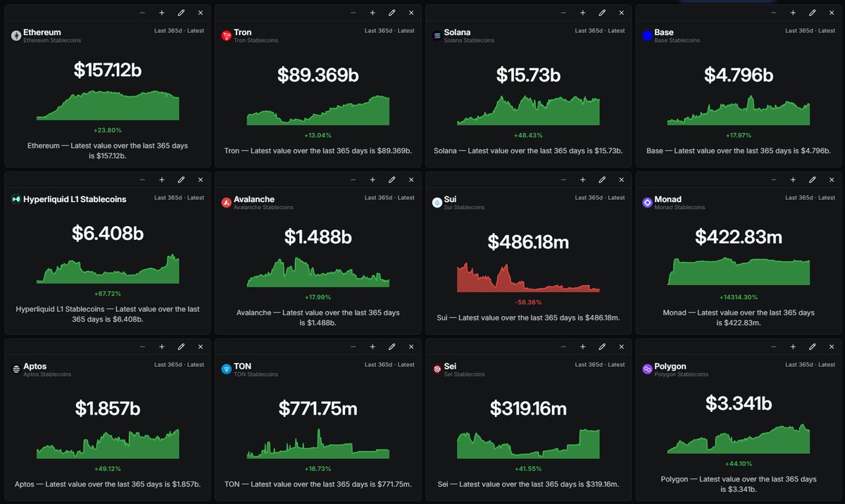The image size is (845, 504).
Task: Click the Hyperliquid logo icon
Action: [x=16, y=199]
